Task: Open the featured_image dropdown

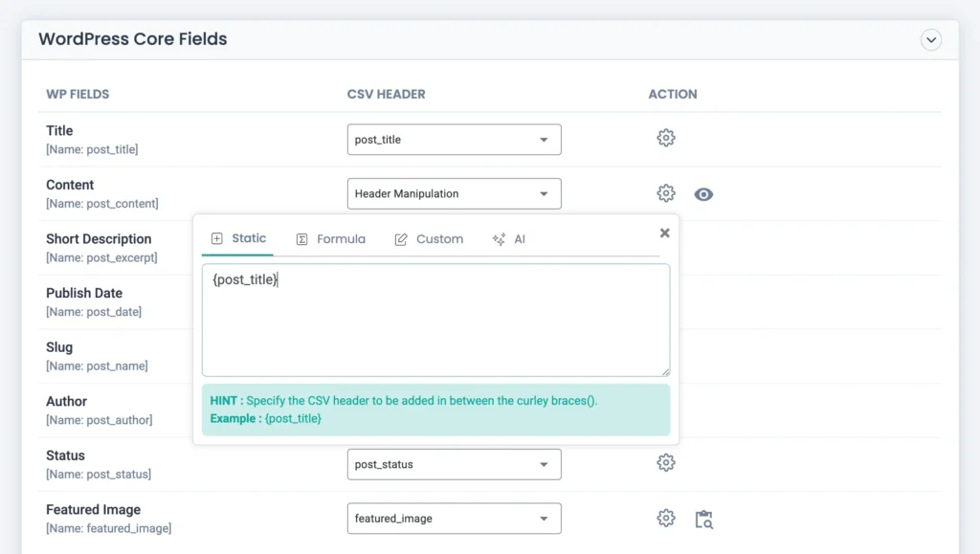Action: click(x=454, y=518)
